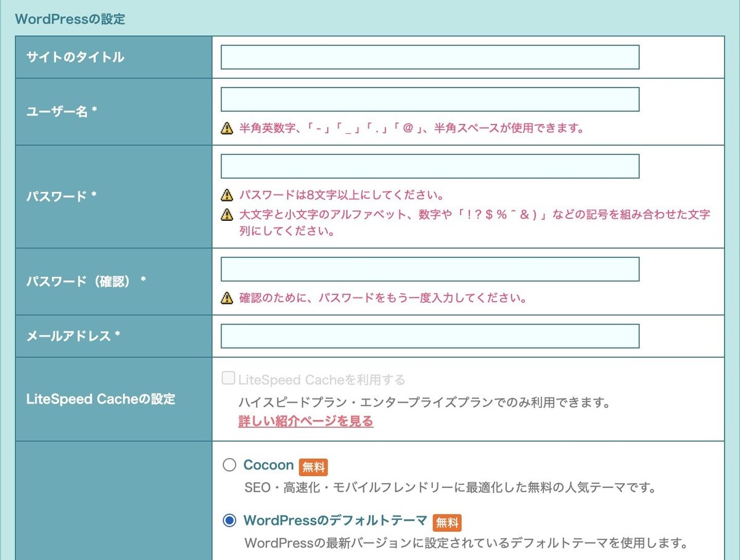Click the パスワード * row label
The image size is (740, 560).
[62, 197]
